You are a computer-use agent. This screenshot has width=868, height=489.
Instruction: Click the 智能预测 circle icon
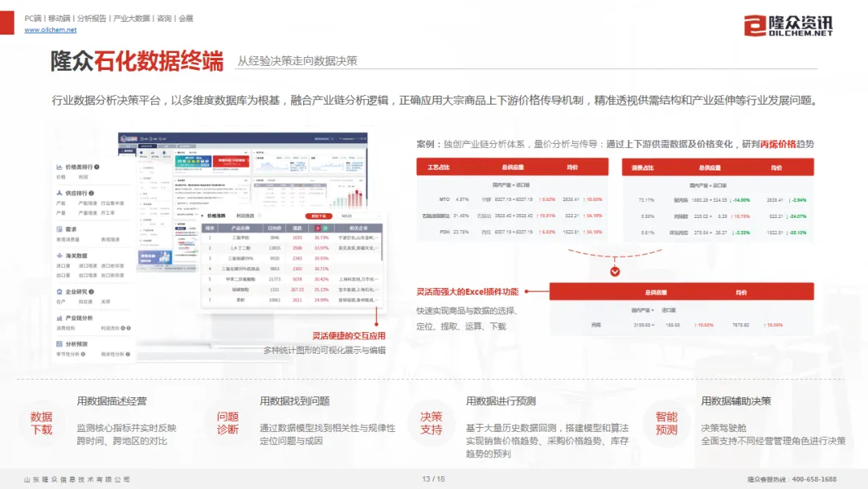[x=666, y=423]
